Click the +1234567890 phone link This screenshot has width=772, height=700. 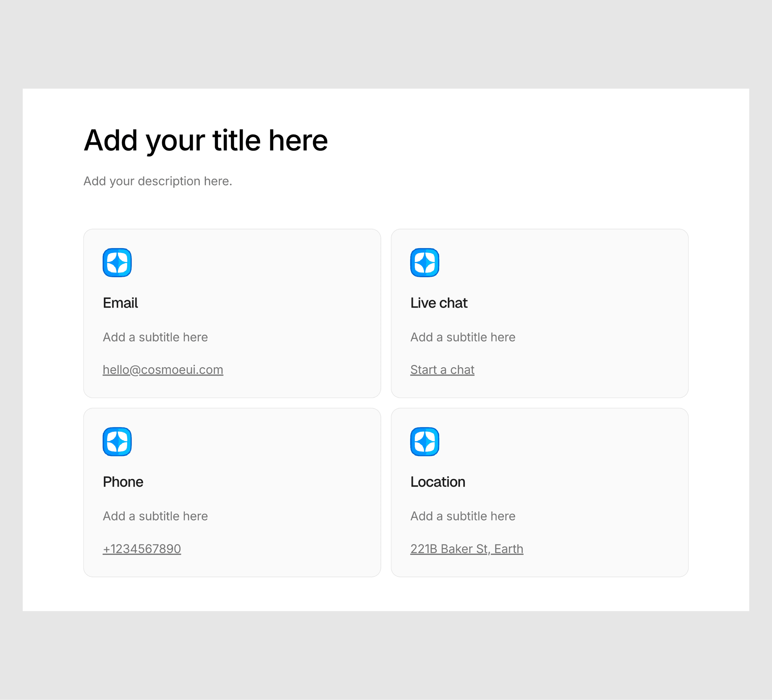142,549
